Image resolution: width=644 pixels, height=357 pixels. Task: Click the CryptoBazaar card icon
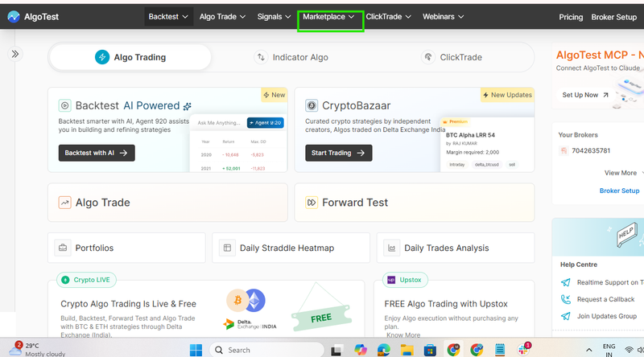pyautogui.click(x=312, y=105)
